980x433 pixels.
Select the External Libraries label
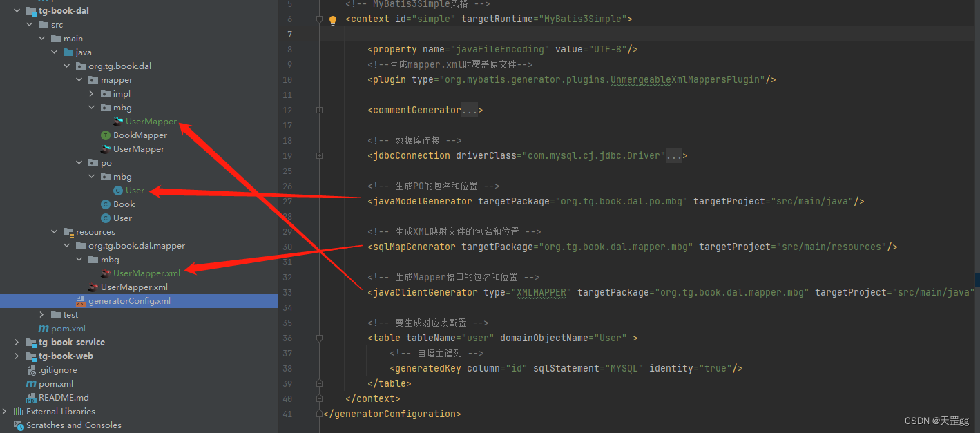pyautogui.click(x=61, y=412)
